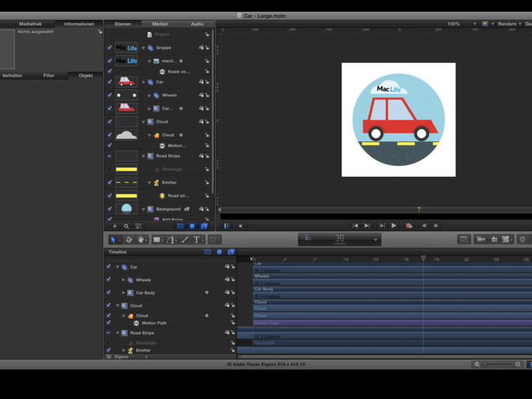The width and height of the screenshot is (532, 399).
Task: Zoom out timeline with magnifier minus
Action: pyautogui.click(x=477, y=364)
